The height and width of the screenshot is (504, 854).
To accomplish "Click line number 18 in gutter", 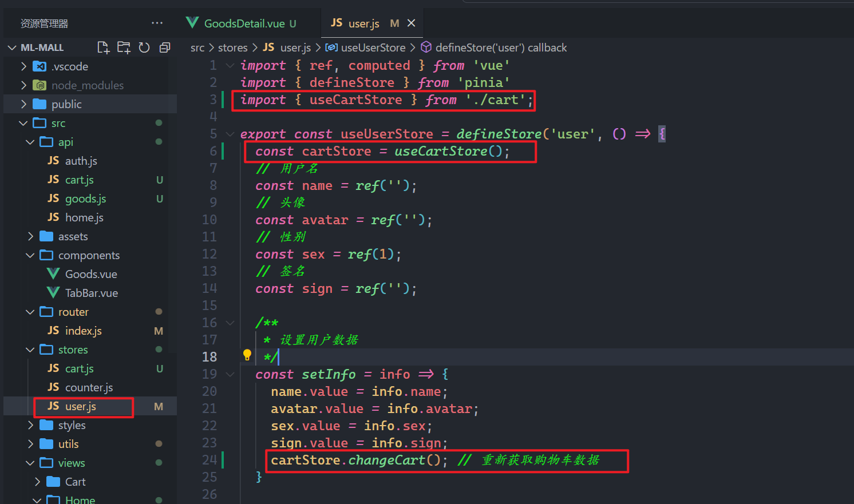I will tap(209, 357).
